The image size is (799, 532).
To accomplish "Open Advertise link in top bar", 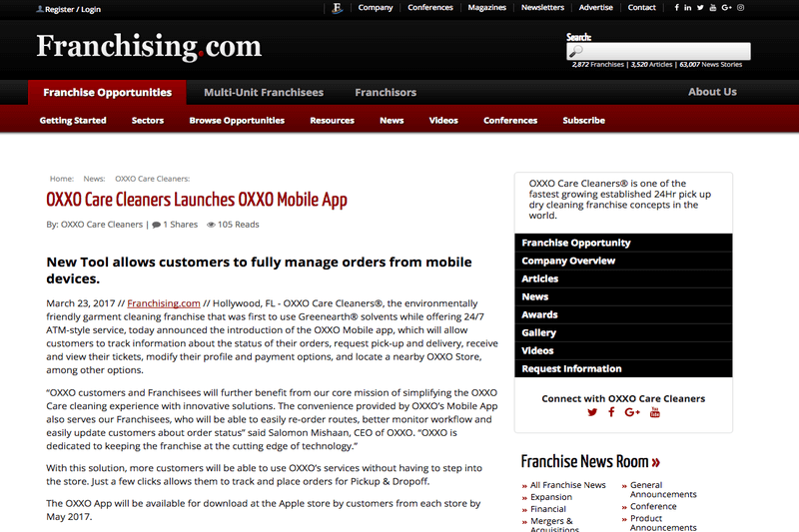I will pyautogui.click(x=595, y=8).
